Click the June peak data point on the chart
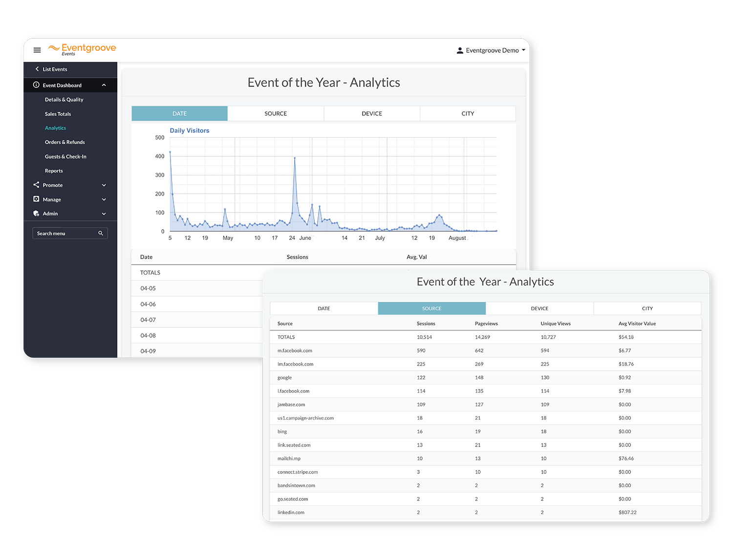Viewport: 733px width, 560px height. [295, 158]
